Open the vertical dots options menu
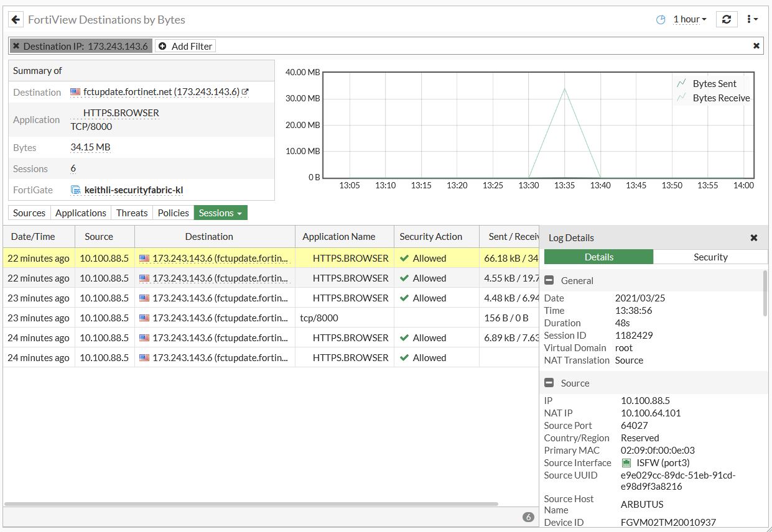Image resolution: width=772 pixels, height=532 pixels. click(x=752, y=19)
